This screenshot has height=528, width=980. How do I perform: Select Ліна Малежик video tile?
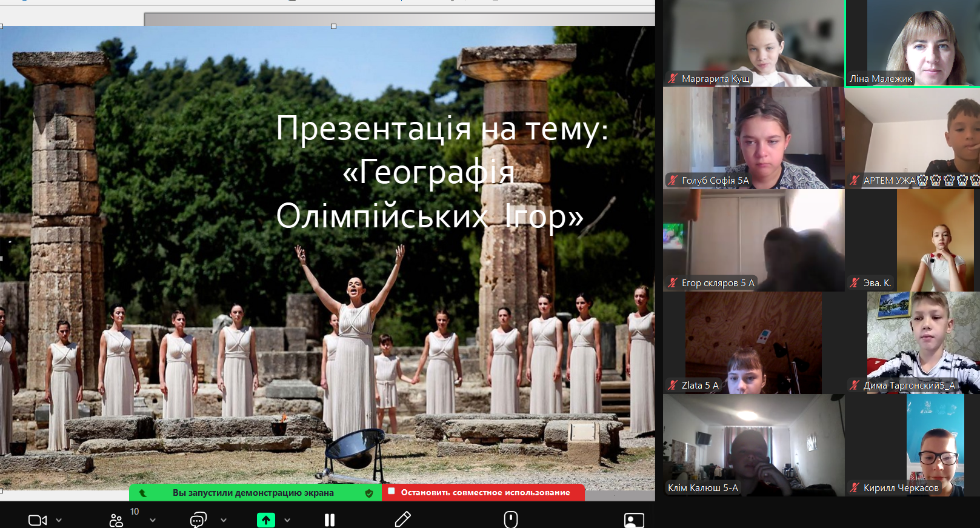[913, 43]
